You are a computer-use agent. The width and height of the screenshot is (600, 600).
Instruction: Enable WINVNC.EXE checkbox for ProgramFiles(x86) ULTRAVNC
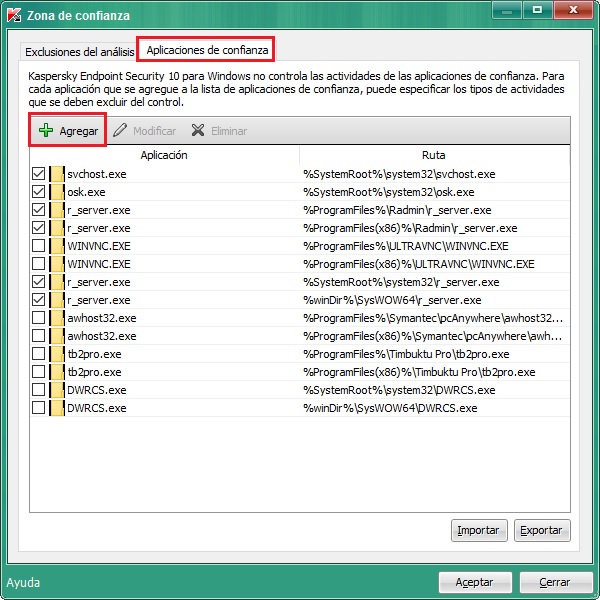coord(39,264)
